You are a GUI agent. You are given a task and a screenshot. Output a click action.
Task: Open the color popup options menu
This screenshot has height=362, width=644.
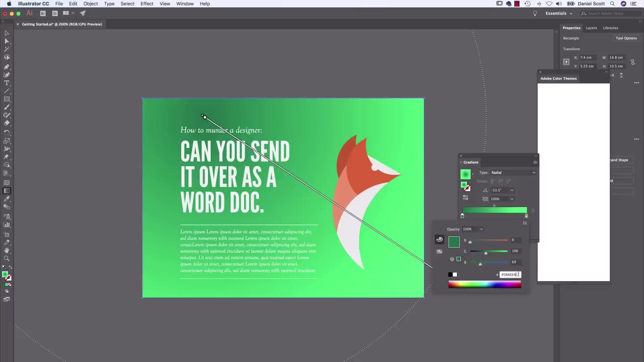click(x=525, y=223)
